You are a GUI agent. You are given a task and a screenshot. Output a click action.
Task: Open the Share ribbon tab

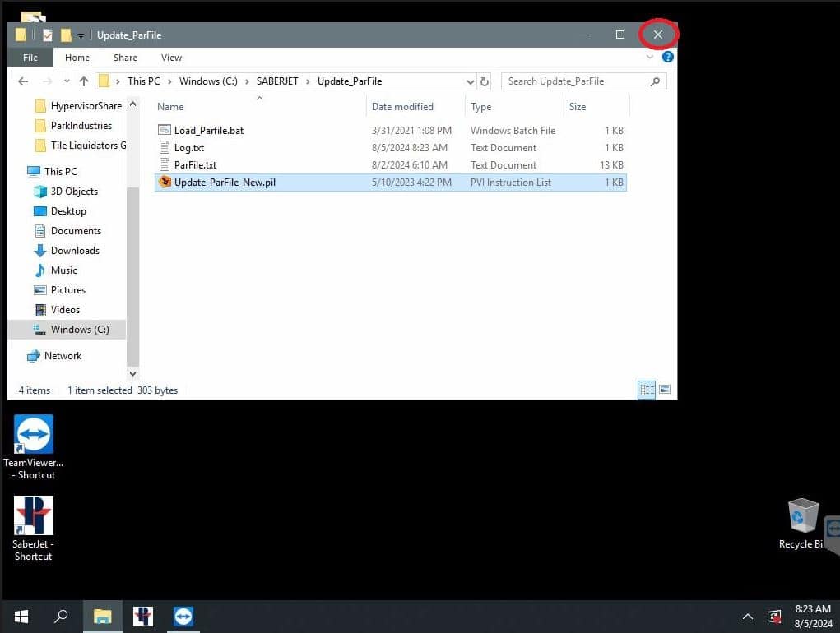(x=125, y=58)
